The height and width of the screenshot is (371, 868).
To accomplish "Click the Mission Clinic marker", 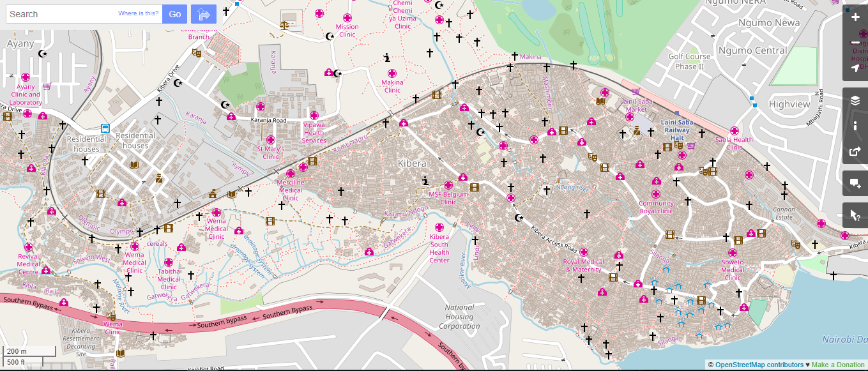I will click(x=348, y=17).
